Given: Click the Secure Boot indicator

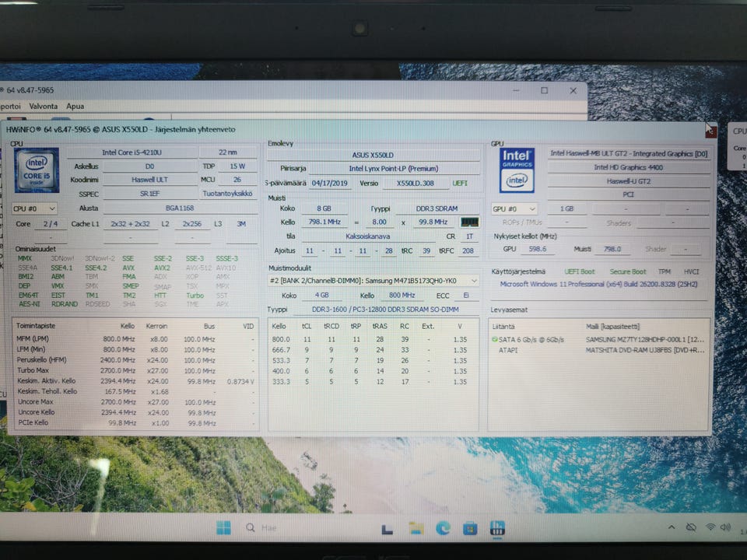Looking at the screenshot, I should pos(628,272).
